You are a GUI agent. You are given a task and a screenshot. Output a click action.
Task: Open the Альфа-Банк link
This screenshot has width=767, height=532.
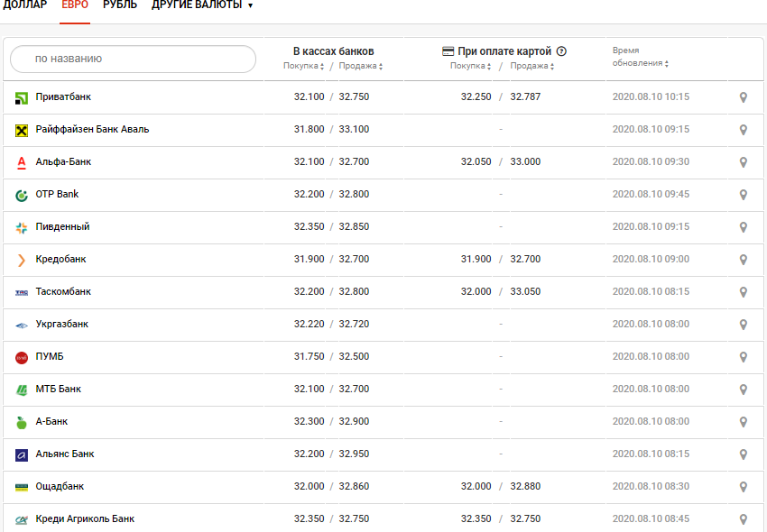[x=63, y=161]
